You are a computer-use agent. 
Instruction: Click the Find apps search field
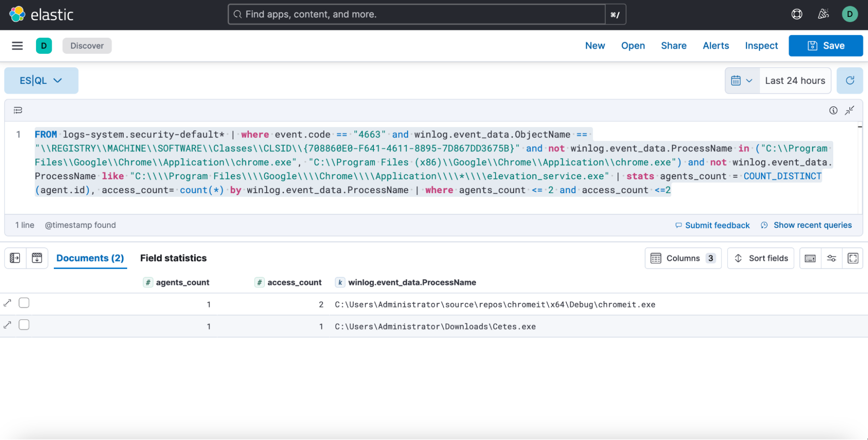click(x=417, y=14)
